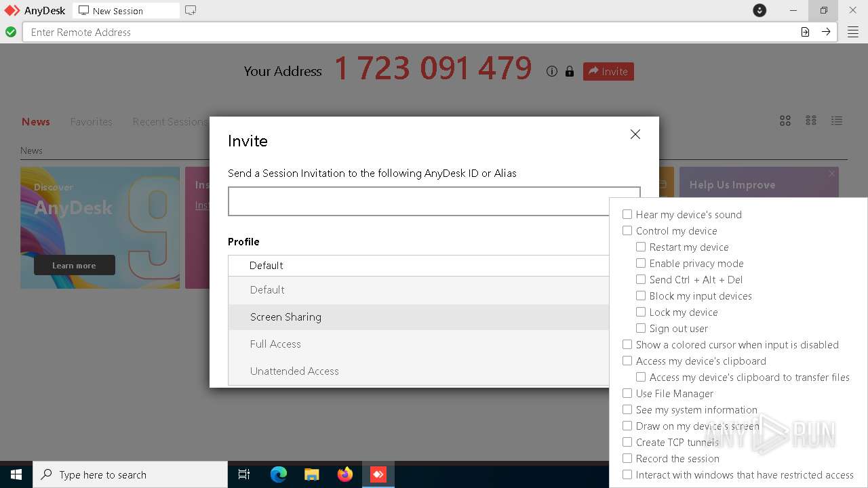Click the lock icon beside address

(570, 71)
